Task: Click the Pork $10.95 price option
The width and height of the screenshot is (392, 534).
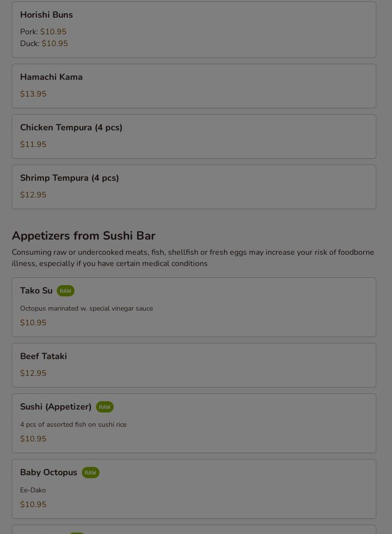Action: coord(43,32)
